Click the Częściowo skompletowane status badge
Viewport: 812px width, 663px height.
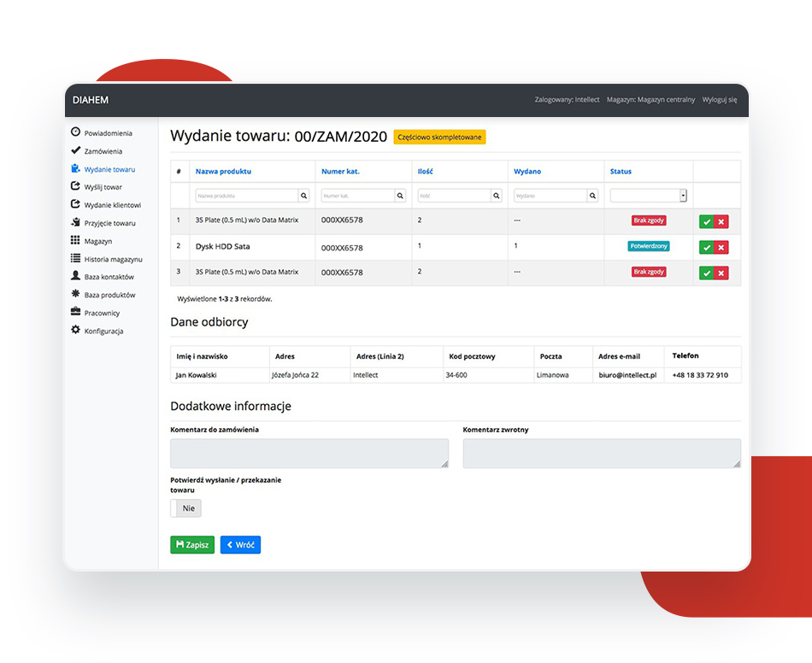point(439,138)
